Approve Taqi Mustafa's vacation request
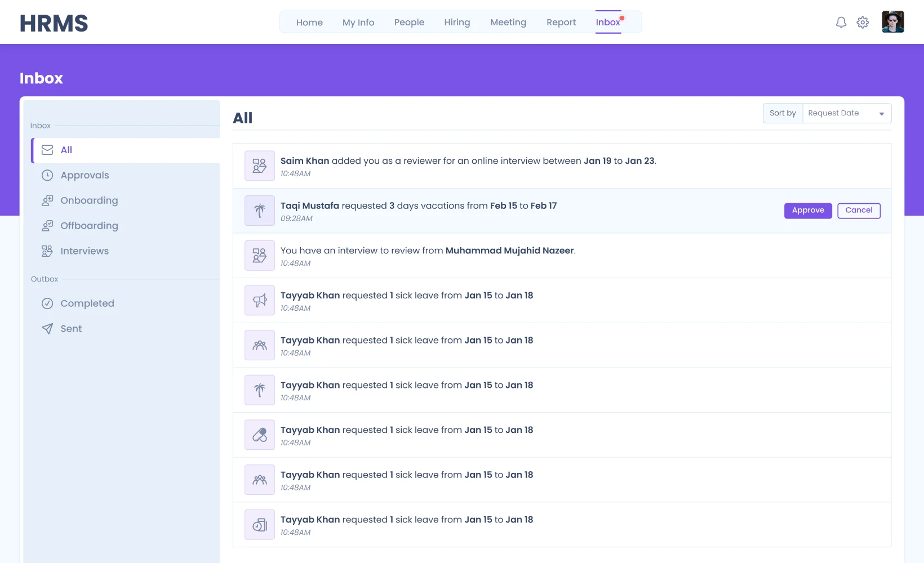Image resolution: width=924 pixels, height=563 pixels. (x=808, y=211)
